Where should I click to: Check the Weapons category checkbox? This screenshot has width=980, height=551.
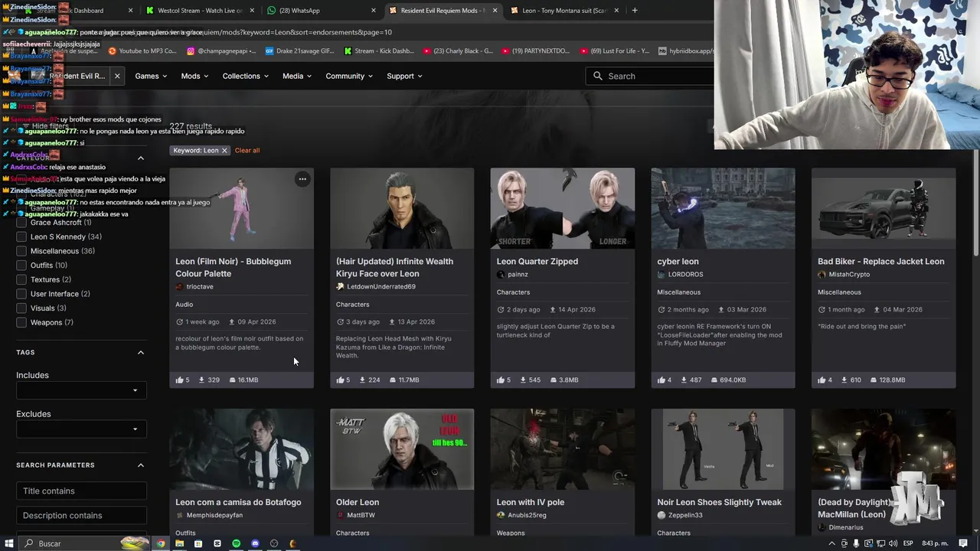(x=21, y=322)
